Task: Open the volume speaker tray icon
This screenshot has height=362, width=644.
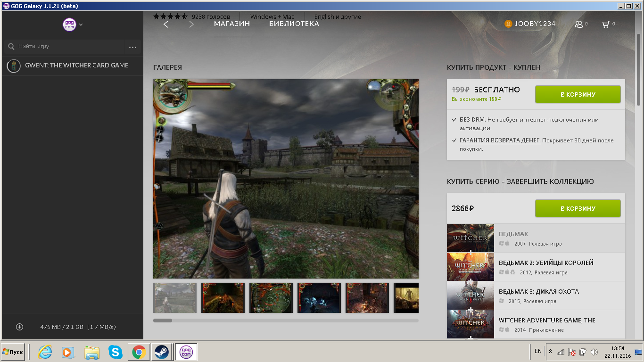Action: click(594, 352)
